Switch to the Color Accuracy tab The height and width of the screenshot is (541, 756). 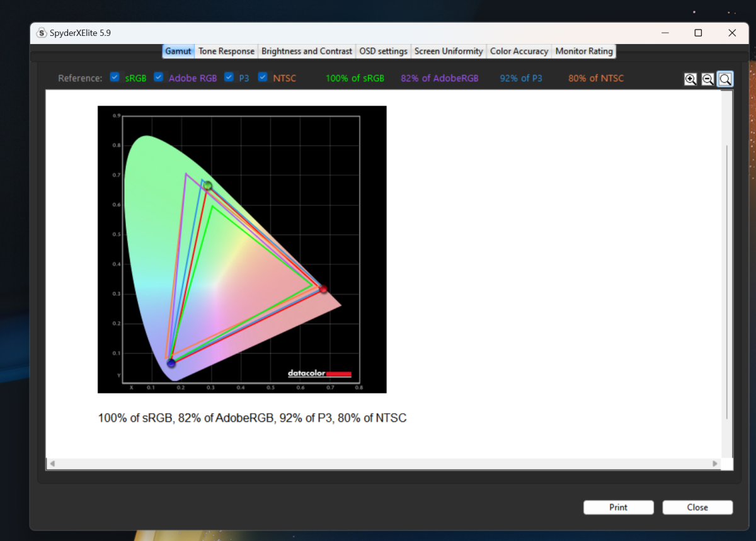click(519, 52)
